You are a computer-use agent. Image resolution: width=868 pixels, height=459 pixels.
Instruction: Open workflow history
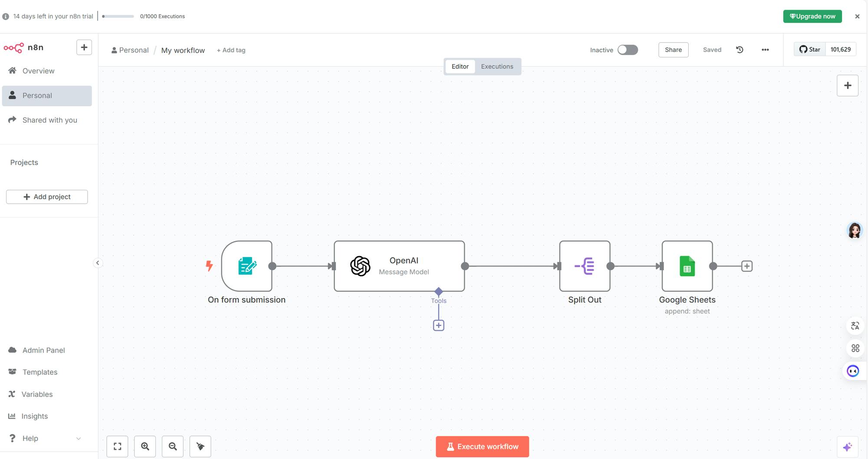(740, 50)
